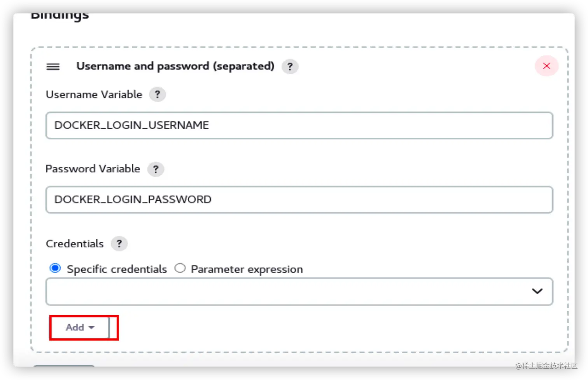The height and width of the screenshot is (380, 588).
Task: Focus the DOCKER_LOGIN_PASSWORD input field
Action: [x=299, y=200]
